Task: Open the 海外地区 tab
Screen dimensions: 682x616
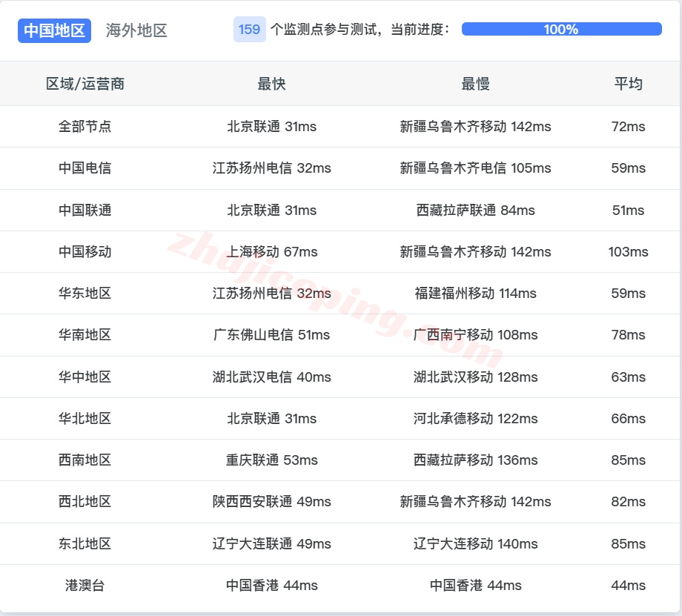Action: 136,30
